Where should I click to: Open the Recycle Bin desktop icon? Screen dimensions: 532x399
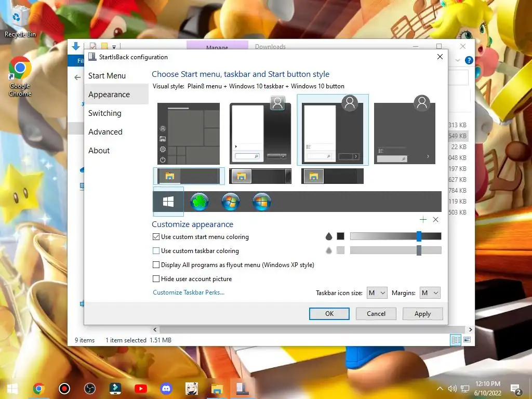20,21
